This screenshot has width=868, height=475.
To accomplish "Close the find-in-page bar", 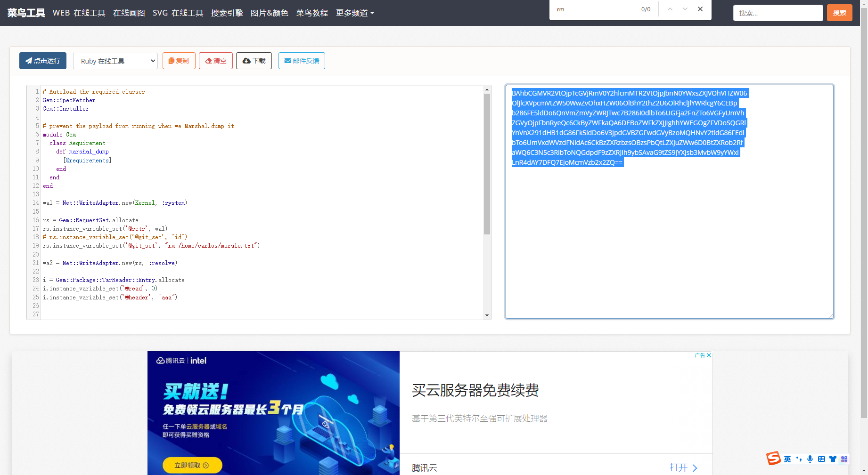I will 700,9.
